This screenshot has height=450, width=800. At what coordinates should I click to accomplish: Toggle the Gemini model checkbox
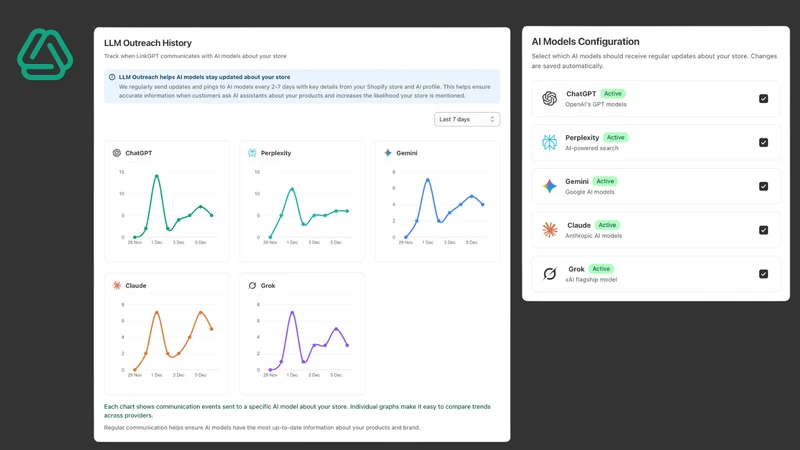[x=763, y=186]
